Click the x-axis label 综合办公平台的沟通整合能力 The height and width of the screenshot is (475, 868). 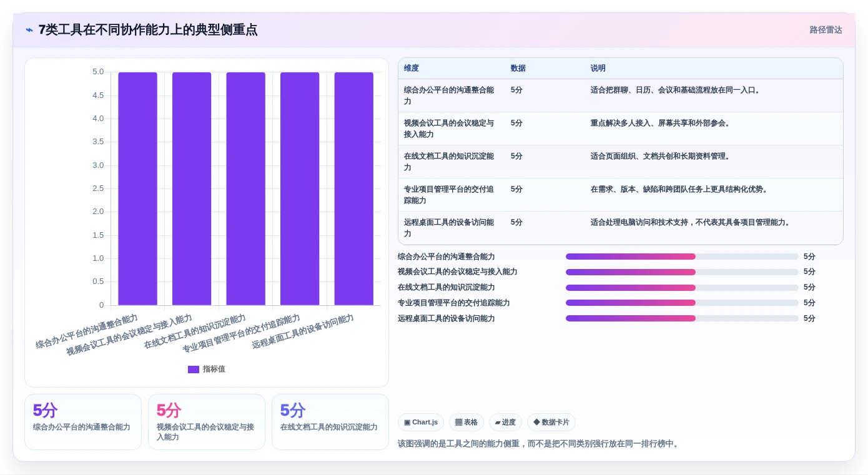pyautogui.click(x=87, y=331)
